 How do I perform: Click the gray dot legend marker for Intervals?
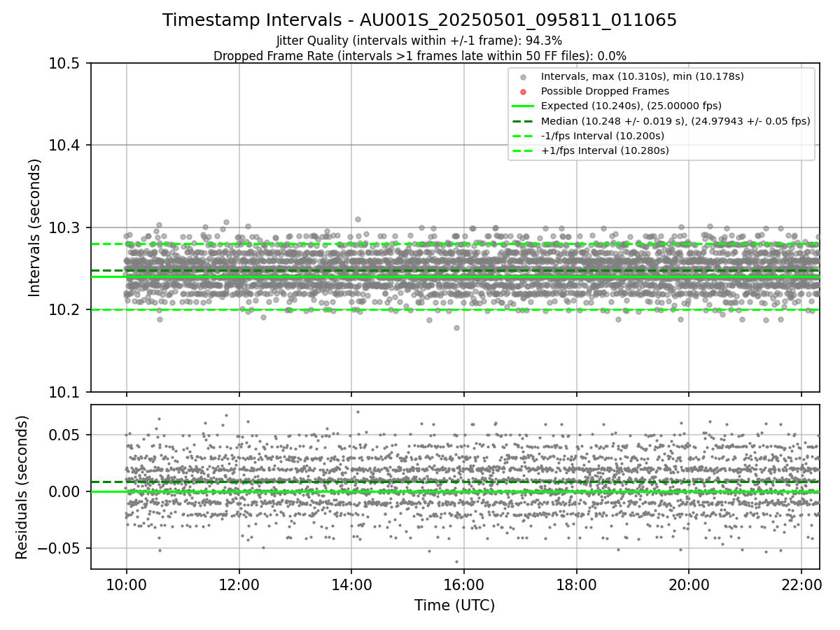coord(524,76)
